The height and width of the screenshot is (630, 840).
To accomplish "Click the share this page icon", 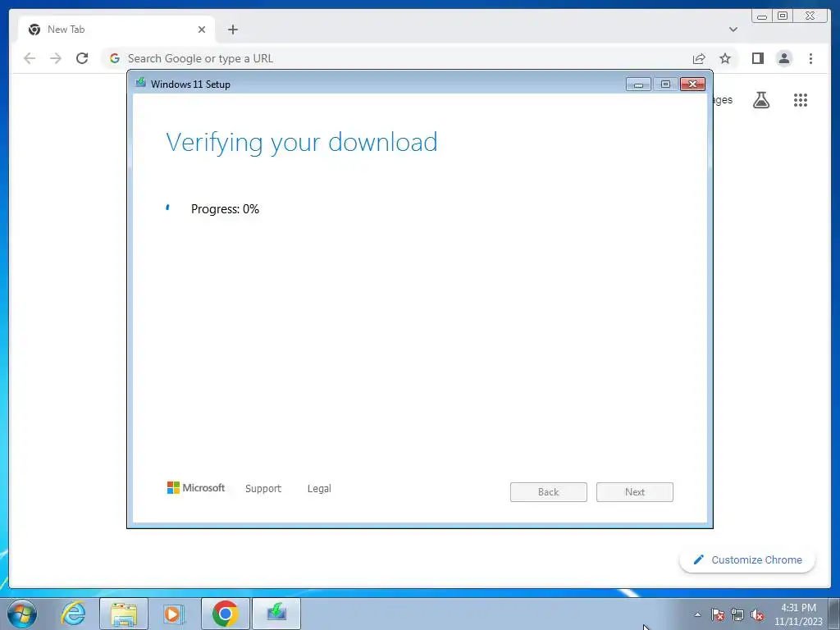I will pos(699,58).
